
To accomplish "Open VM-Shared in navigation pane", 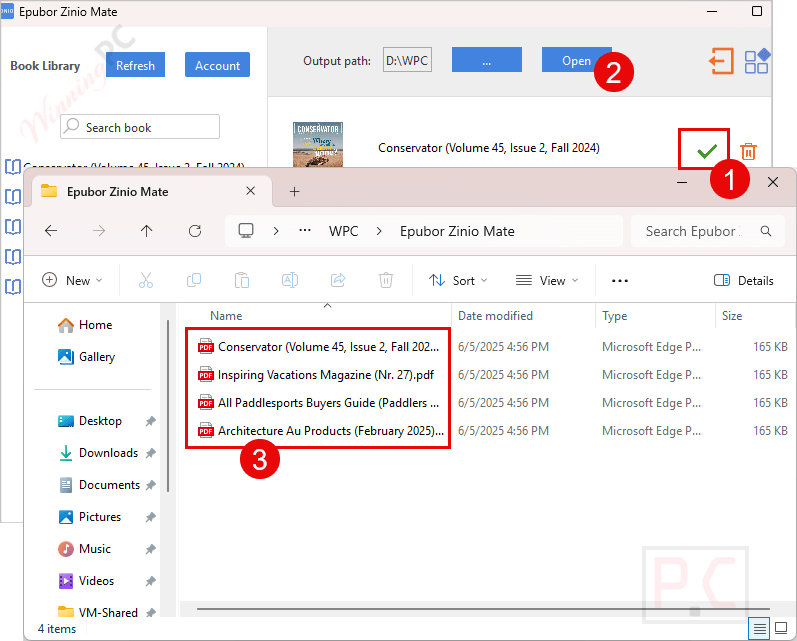I will click(x=99, y=612).
